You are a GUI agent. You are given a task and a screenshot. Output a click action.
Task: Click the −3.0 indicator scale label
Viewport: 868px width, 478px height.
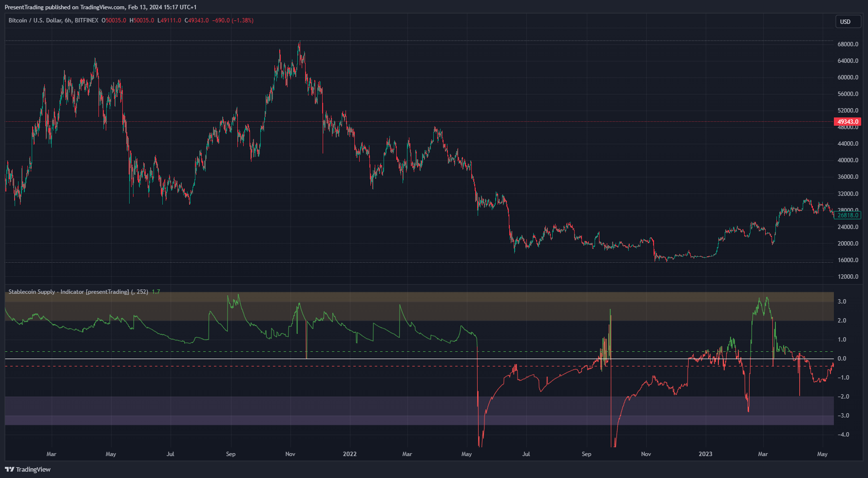[x=843, y=416]
